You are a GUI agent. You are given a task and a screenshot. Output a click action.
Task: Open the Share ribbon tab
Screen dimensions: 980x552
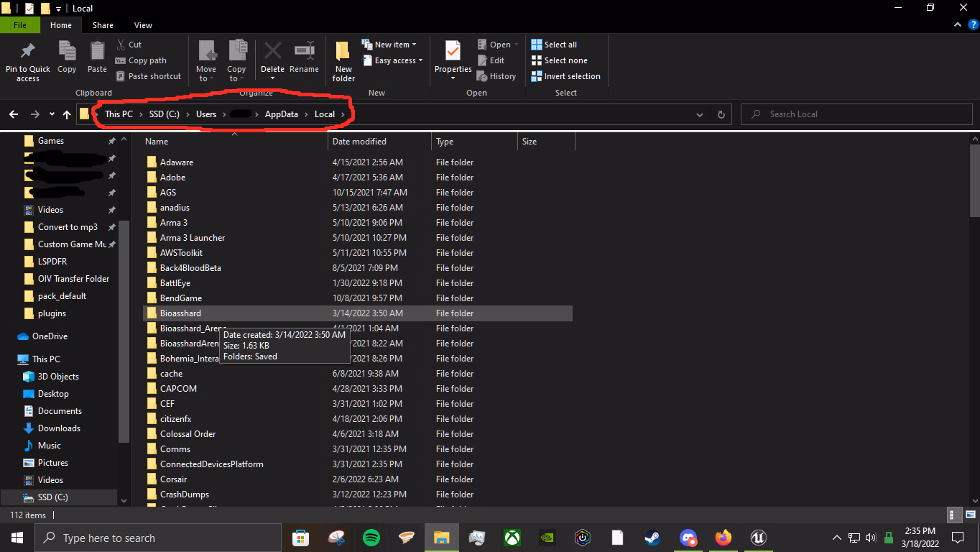103,25
